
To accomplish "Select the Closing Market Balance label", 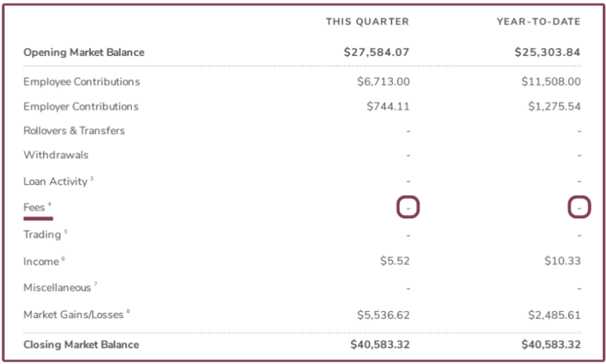I will pos(81,345).
